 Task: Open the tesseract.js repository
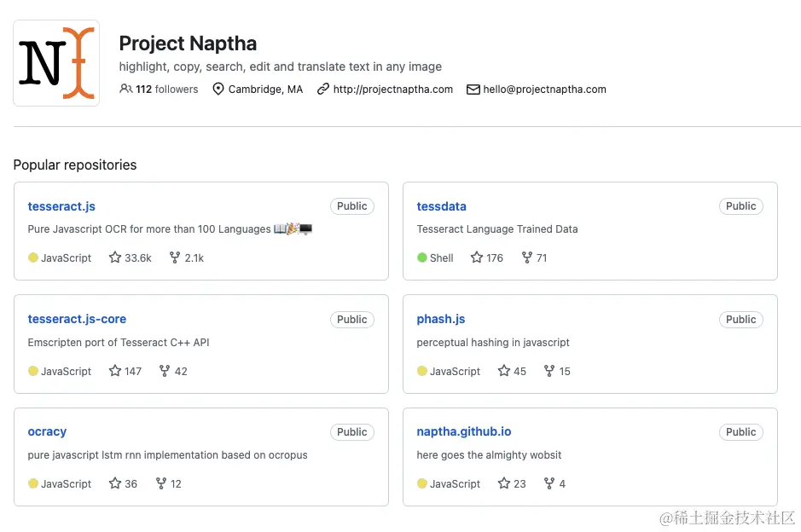pos(61,206)
